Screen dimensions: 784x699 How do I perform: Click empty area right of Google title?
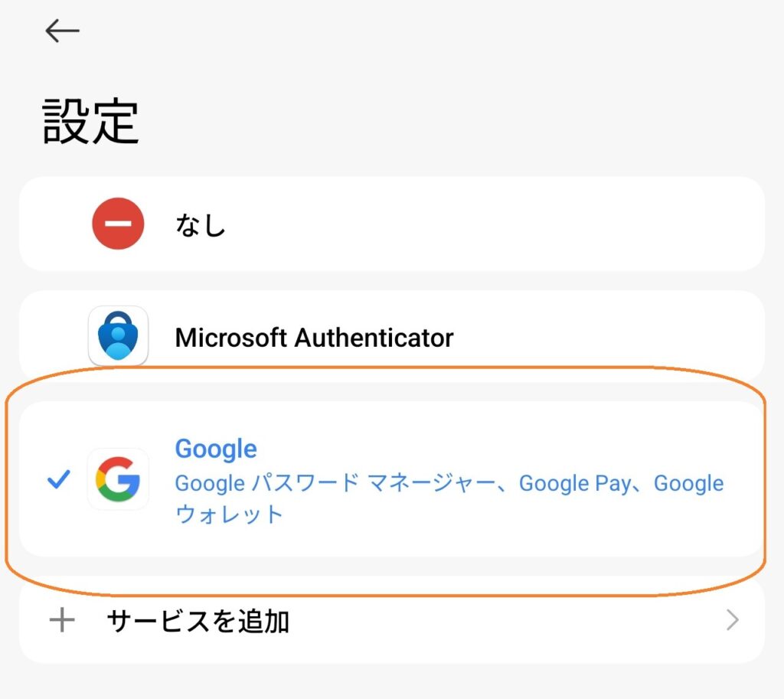(498, 449)
